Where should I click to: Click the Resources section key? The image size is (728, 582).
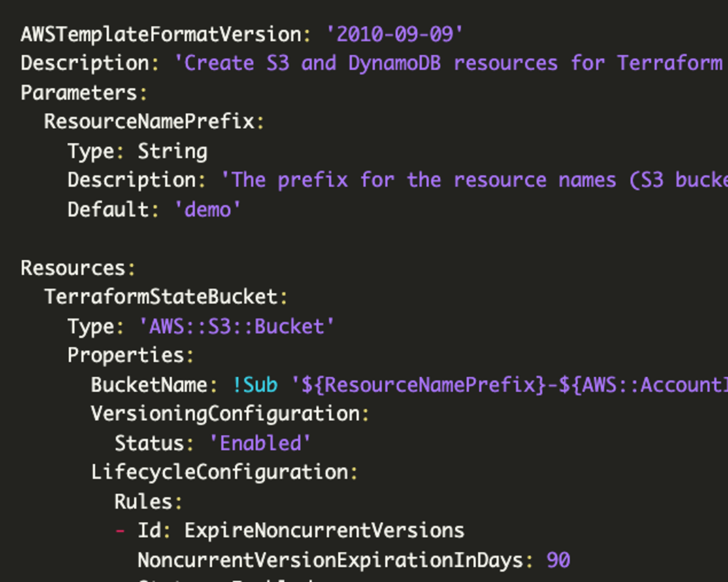[73, 268]
